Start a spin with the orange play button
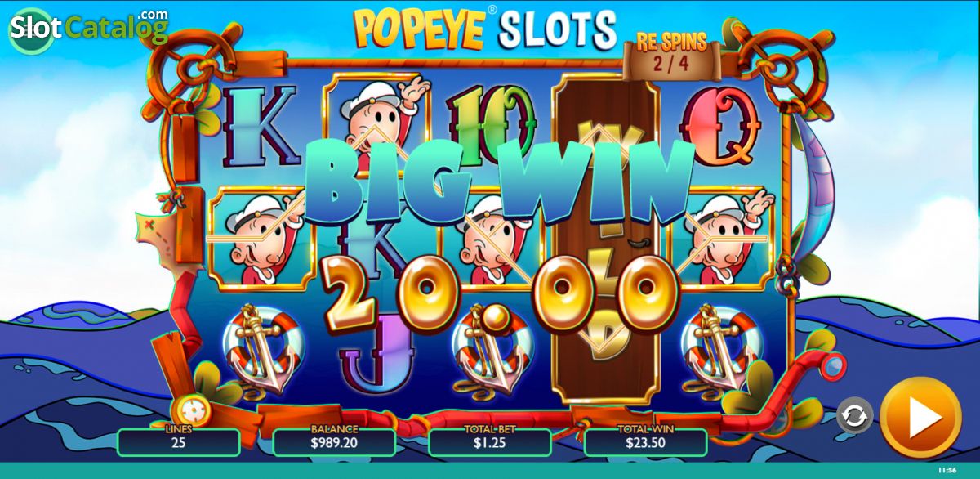This screenshot has width=980, height=479. (920, 419)
